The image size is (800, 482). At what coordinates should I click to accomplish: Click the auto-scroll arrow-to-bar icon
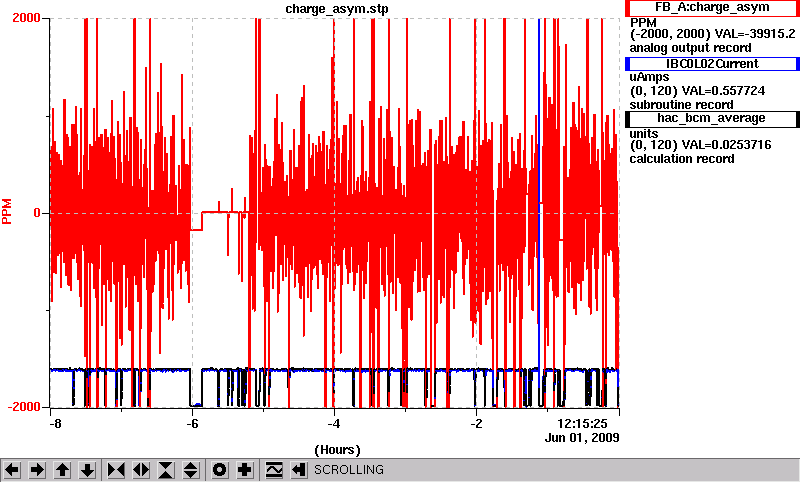[299, 470]
